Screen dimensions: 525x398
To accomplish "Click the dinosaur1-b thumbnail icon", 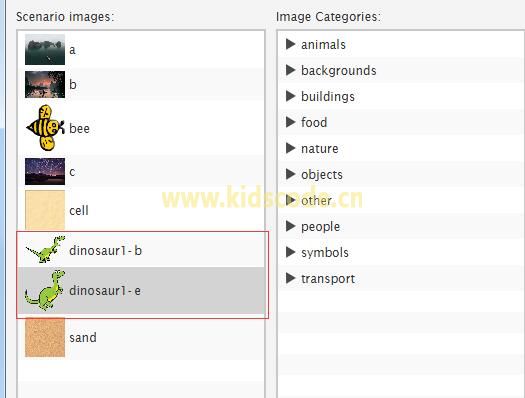I will 45,249.
